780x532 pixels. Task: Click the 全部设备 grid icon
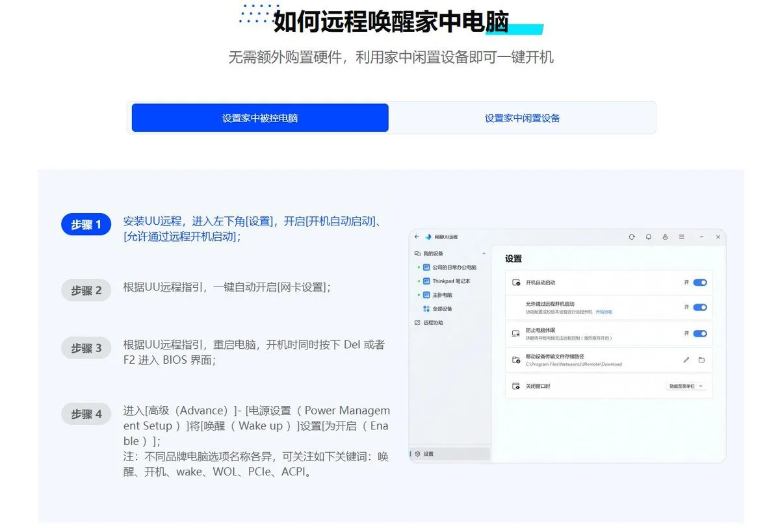coord(426,309)
